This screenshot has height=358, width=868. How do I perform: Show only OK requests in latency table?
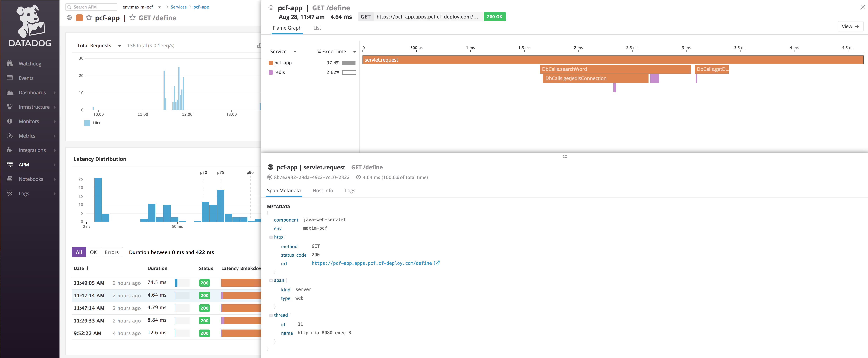click(x=93, y=252)
